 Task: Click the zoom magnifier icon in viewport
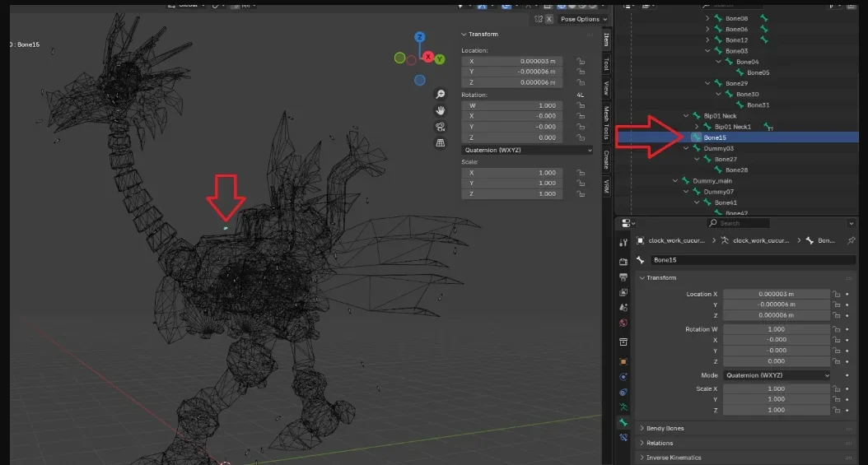[x=440, y=95]
